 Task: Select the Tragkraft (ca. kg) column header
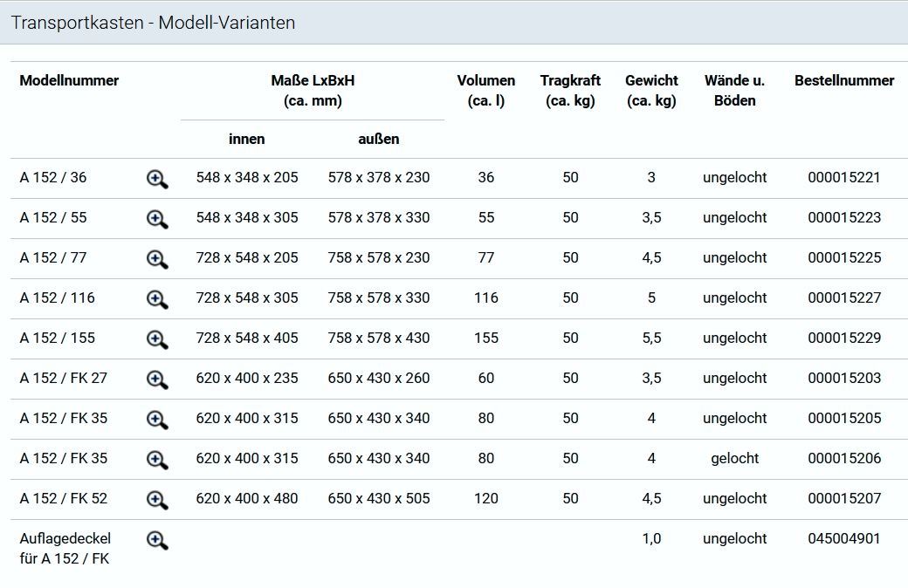pyautogui.click(x=570, y=90)
